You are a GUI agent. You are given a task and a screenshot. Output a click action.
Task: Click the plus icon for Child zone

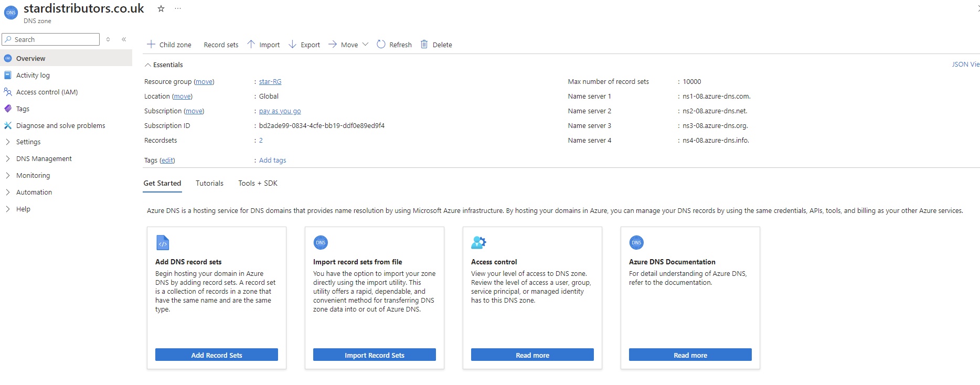[151, 44]
